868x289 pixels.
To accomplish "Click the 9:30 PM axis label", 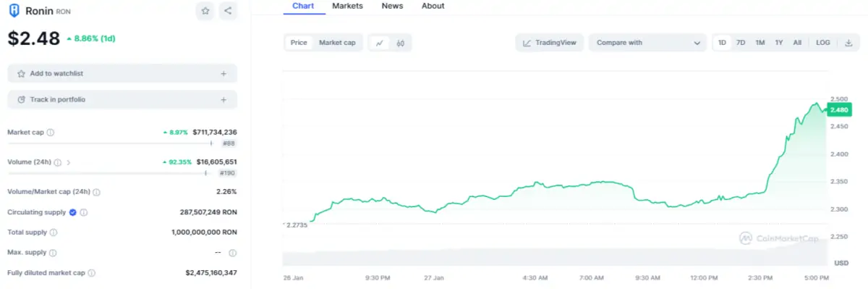I will (378, 278).
